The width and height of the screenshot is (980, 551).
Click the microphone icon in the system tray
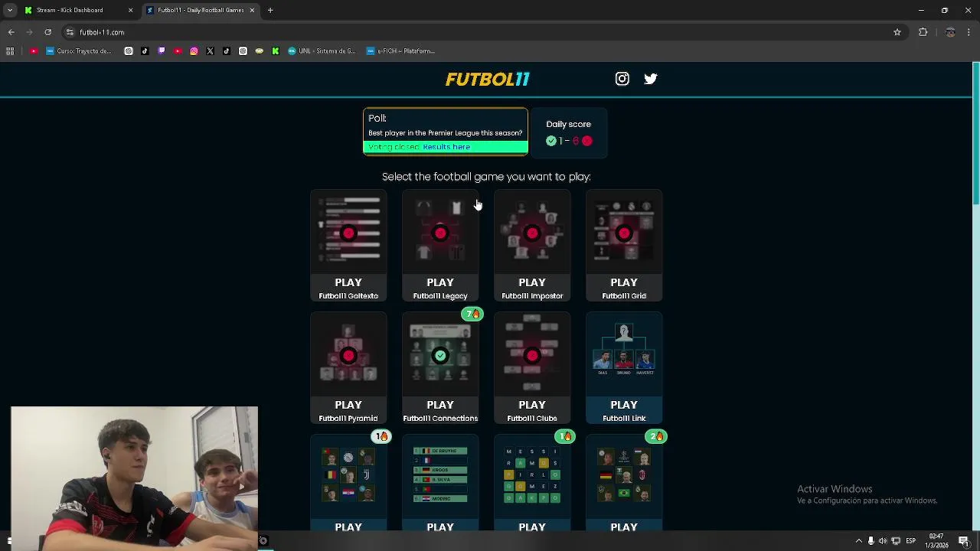871,541
